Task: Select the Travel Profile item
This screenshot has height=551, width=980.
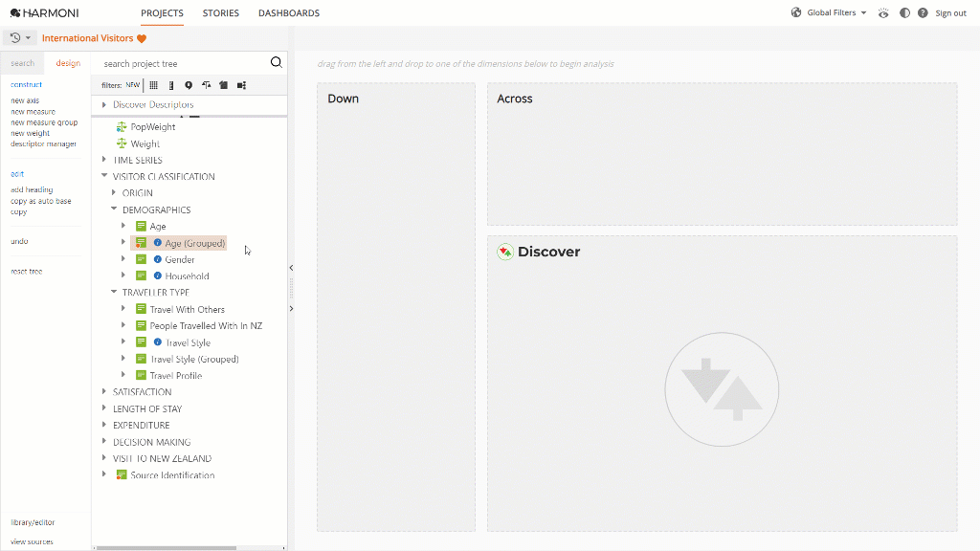Action: click(x=176, y=375)
